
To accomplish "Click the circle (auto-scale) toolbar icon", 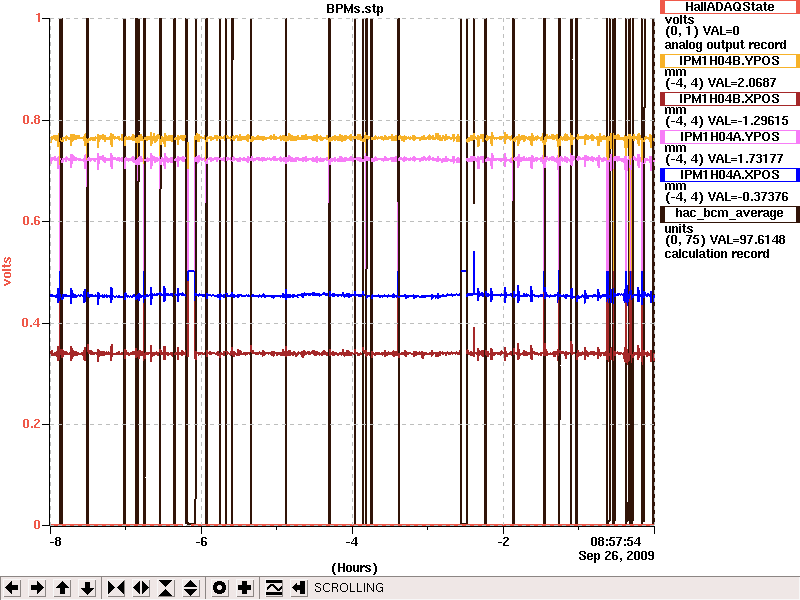I will point(219,588).
